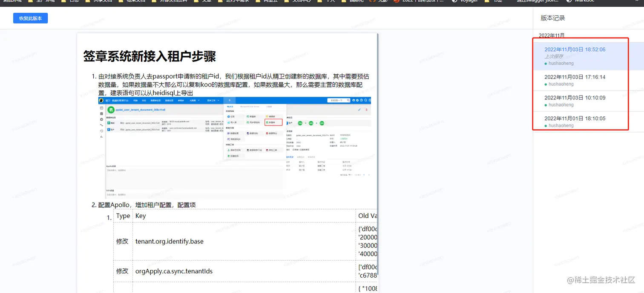The width and height of the screenshot is (644, 293).
Task: Click the step 2 配置Apollo text line
Action: pyautogui.click(x=147, y=205)
